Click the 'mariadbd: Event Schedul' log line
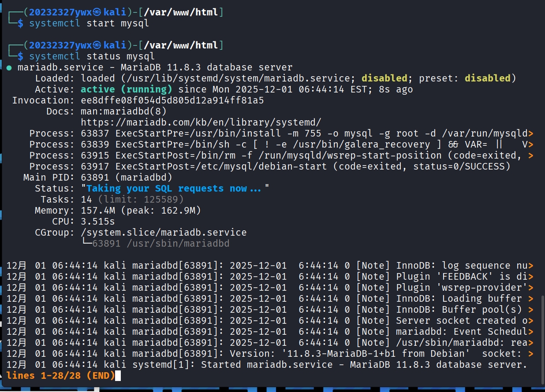 point(270,332)
